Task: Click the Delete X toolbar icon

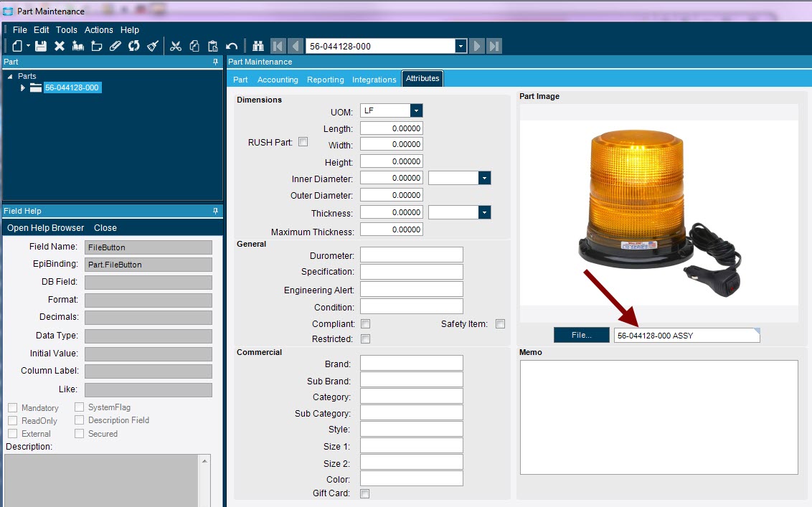Action: pos(60,46)
